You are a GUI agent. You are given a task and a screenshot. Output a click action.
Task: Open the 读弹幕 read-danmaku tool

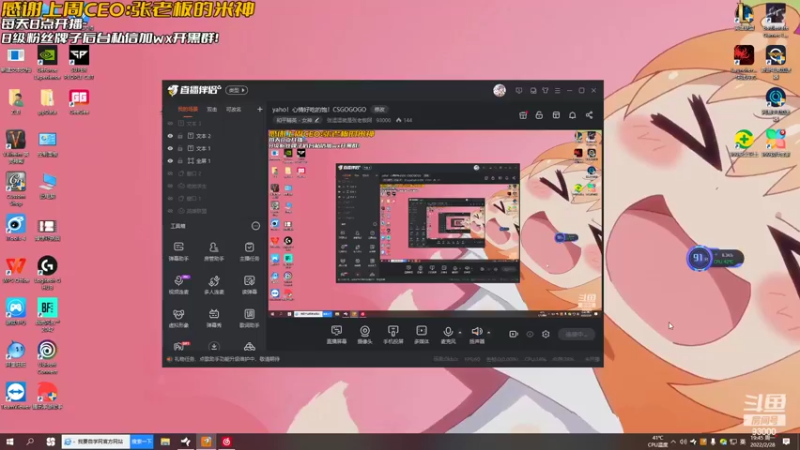point(249,284)
